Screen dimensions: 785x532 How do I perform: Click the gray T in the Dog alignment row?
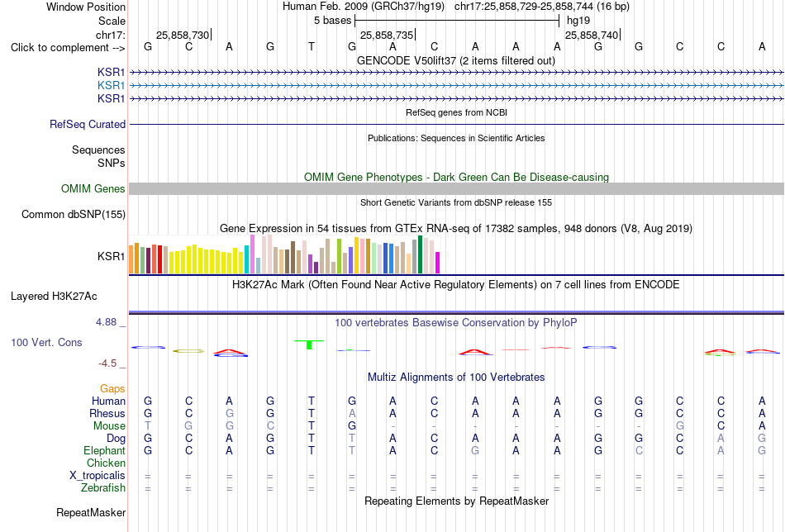click(x=352, y=439)
